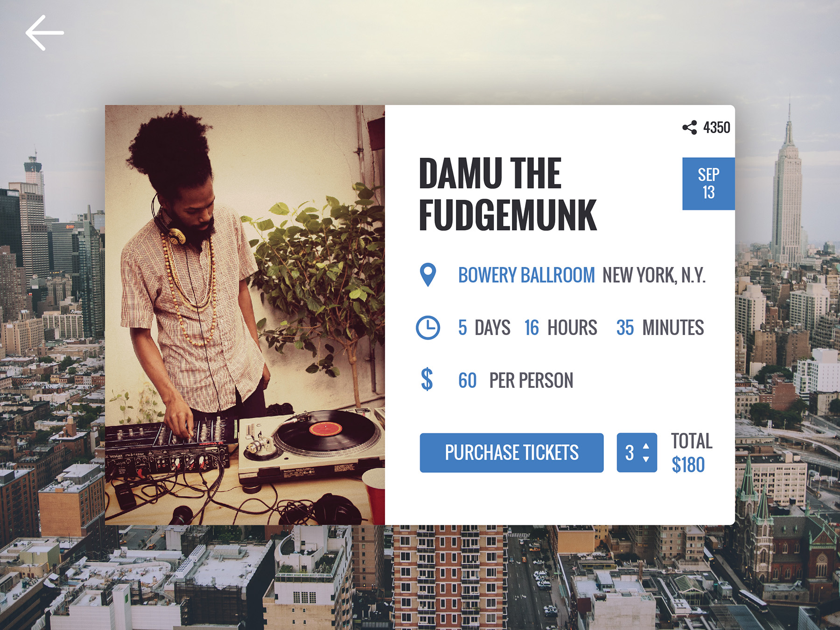Click the dollar sign price icon
Screen dimensions: 840x630
[x=427, y=379]
